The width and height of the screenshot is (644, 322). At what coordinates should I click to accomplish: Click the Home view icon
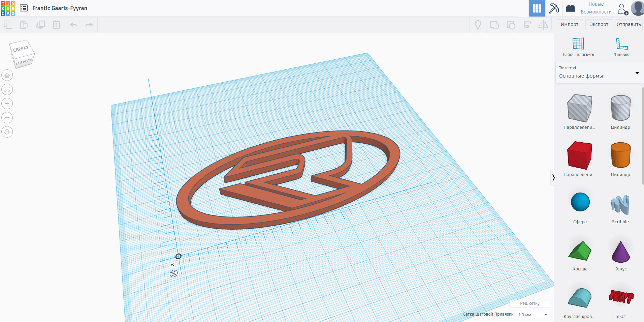(7, 75)
